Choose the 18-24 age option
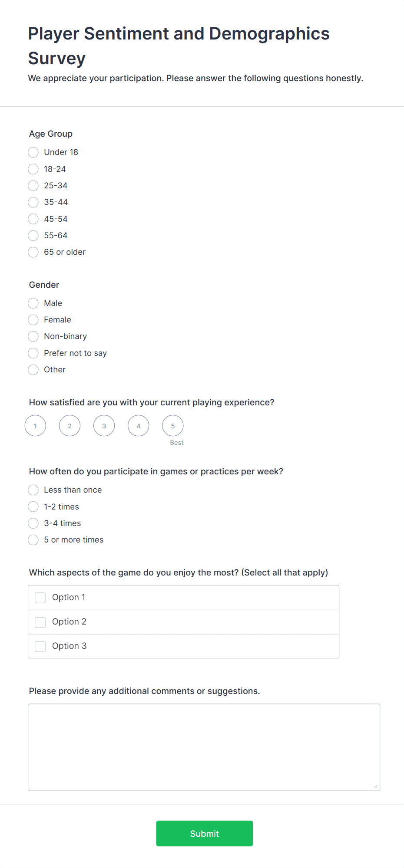404x868 pixels. point(33,169)
